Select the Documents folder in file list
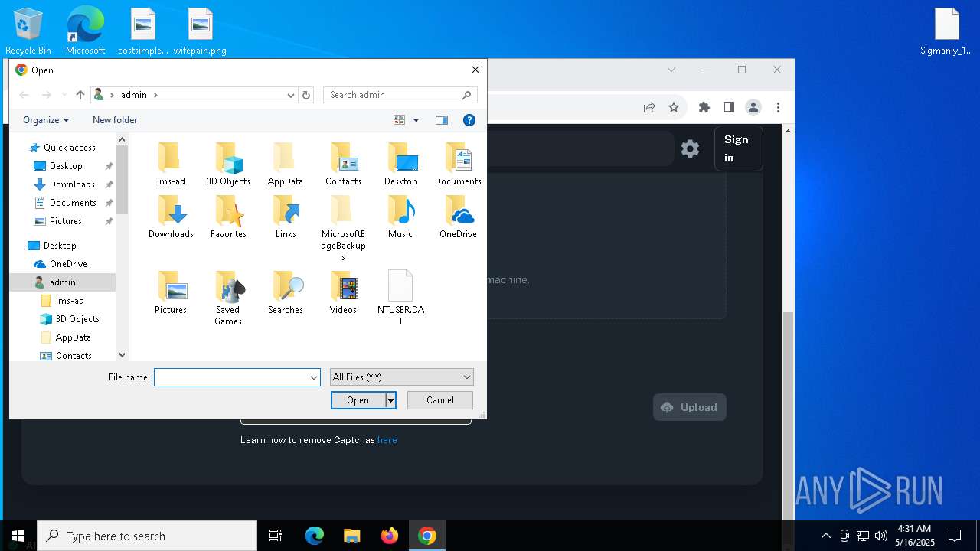The width and height of the screenshot is (980, 551). pos(458,164)
